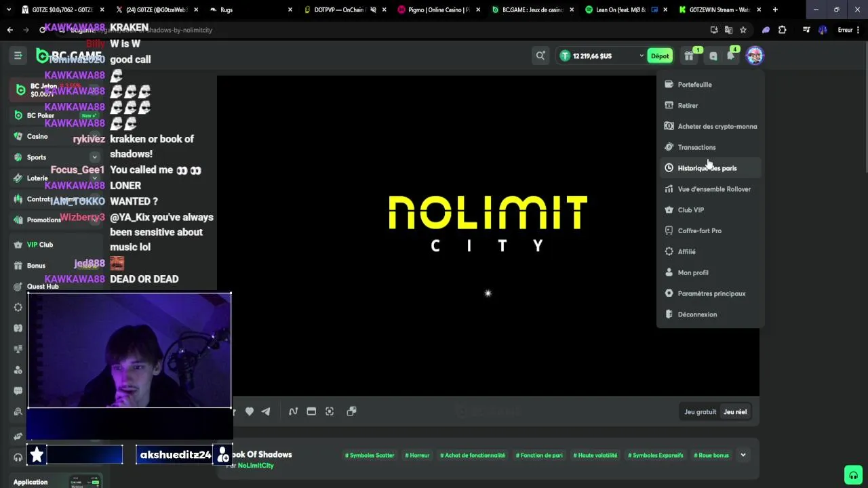Screen dimensions: 868x488
Task: Click the browser back arrow
Action: pos(9,30)
